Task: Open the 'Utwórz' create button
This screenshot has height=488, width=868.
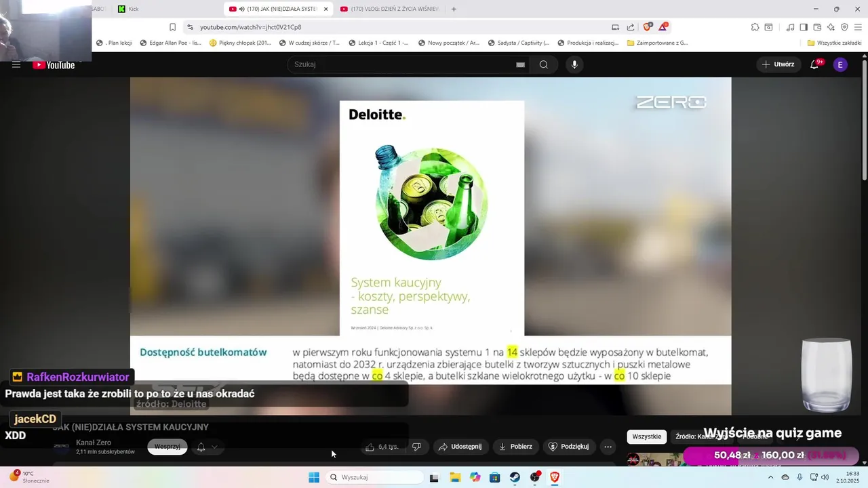Action: (x=778, y=64)
